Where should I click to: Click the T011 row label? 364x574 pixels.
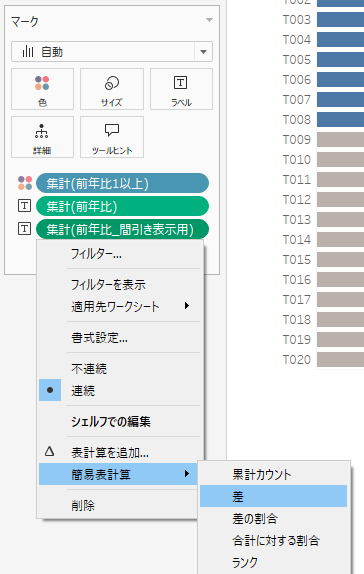(297, 180)
